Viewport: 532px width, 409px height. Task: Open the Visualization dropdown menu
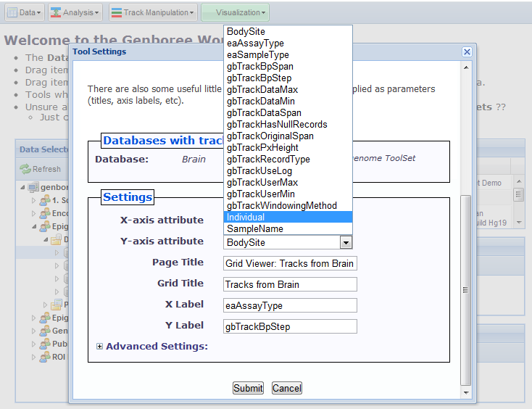click(x=236, y=12)
